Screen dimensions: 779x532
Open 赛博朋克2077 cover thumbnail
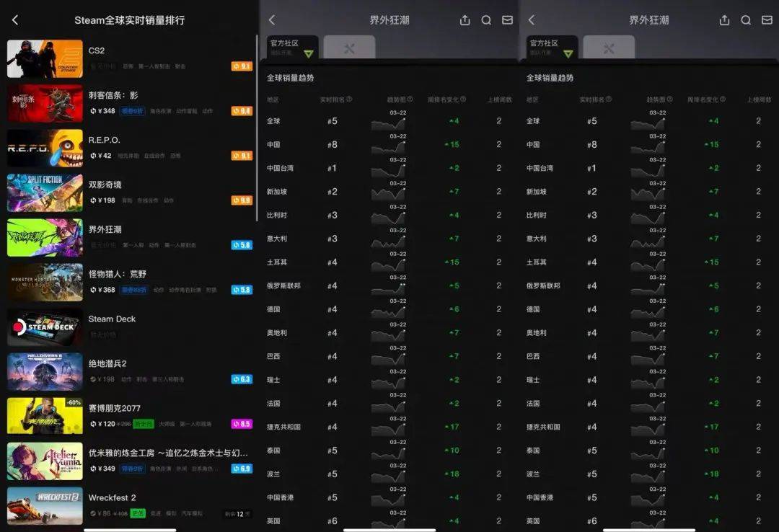(x=45, y=416)
